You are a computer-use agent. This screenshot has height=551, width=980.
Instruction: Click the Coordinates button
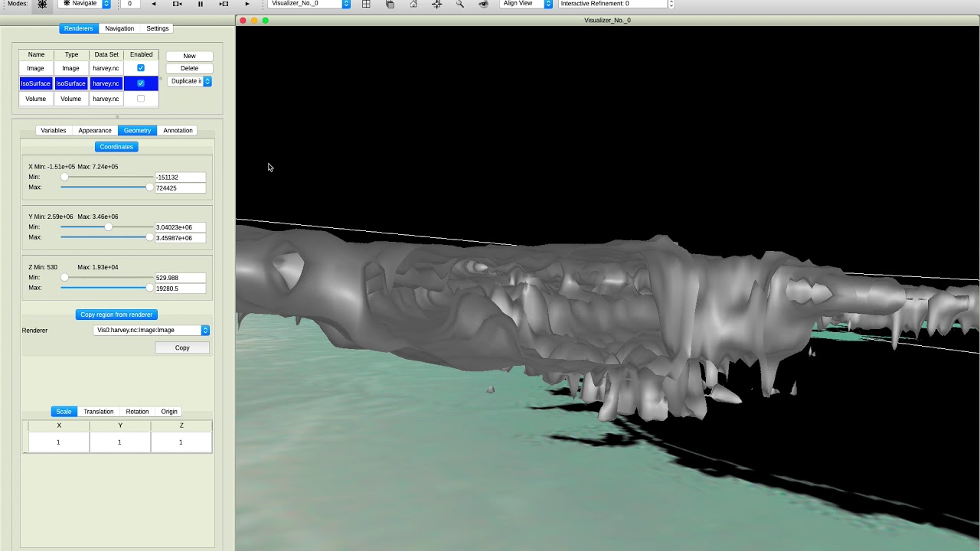(116, 147)
